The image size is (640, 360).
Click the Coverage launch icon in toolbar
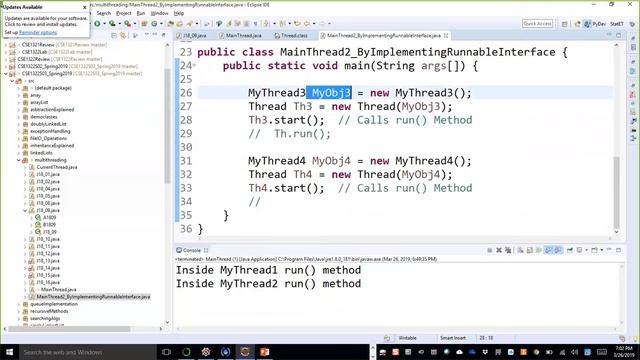[x=112, y=24]
